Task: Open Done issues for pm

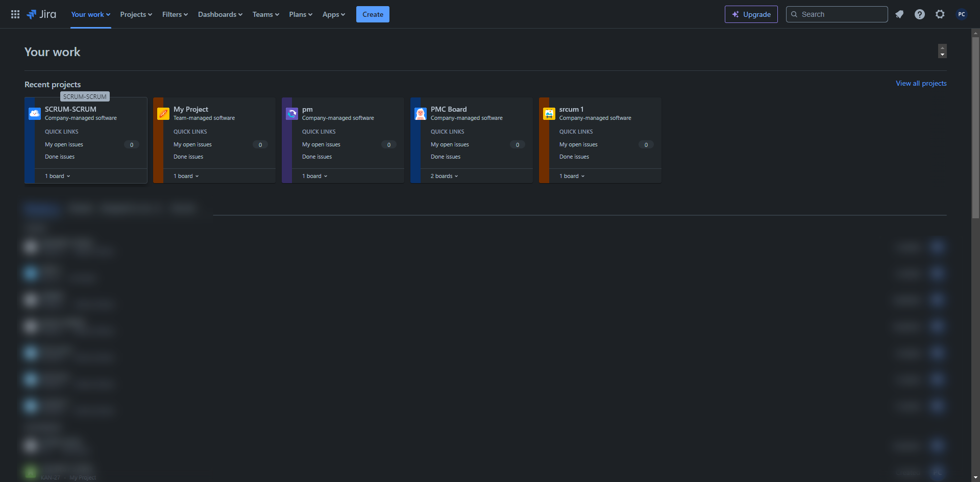Action: pyautogui.click(x=317, y=157)
